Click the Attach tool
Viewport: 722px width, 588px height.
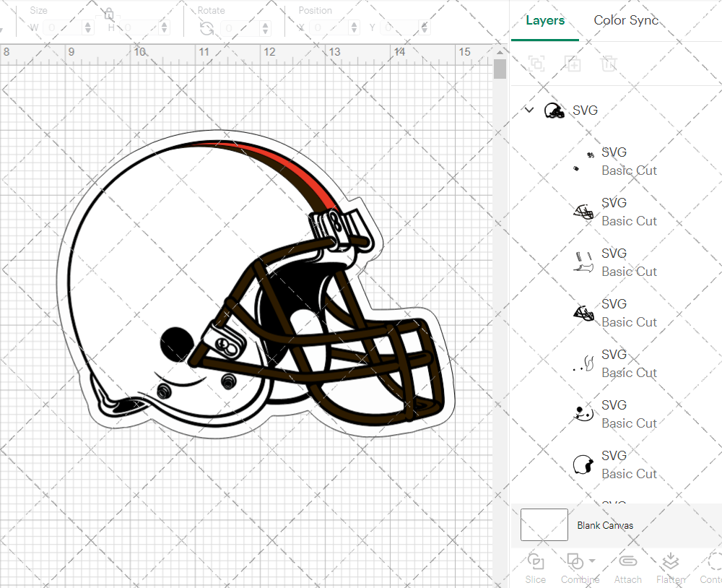pos(627,568)
